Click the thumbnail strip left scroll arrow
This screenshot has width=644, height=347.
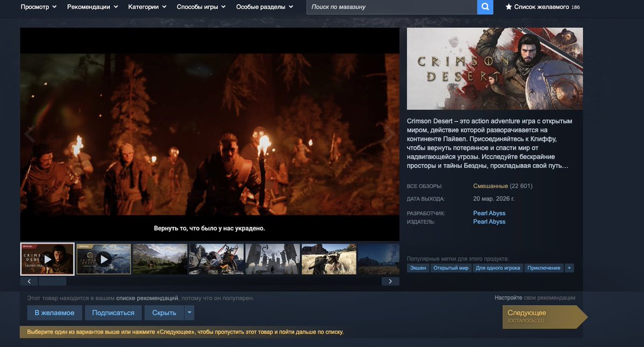pyautogui.click(x=29, y=281)
